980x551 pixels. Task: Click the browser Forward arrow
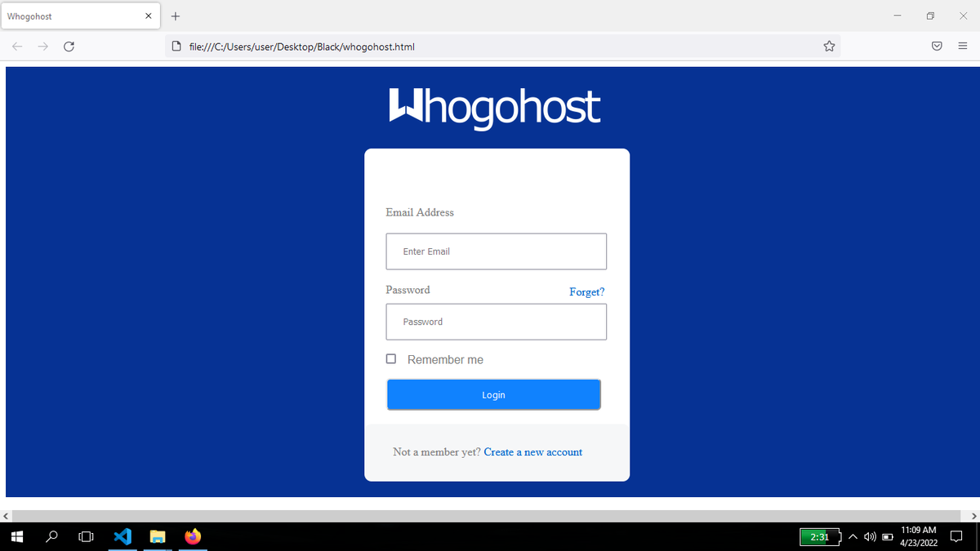(x=42, y=47)
